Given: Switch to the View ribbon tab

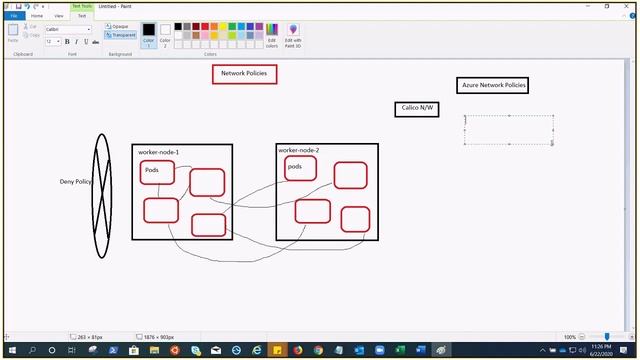Looking at the screenshot, I should [59, 16].
